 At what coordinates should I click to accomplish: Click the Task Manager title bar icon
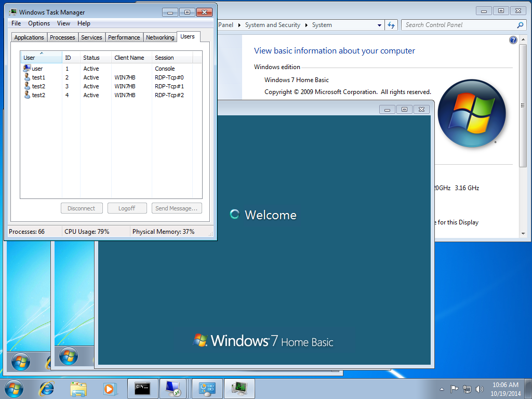pyautogui.click(x=13, y=12)
